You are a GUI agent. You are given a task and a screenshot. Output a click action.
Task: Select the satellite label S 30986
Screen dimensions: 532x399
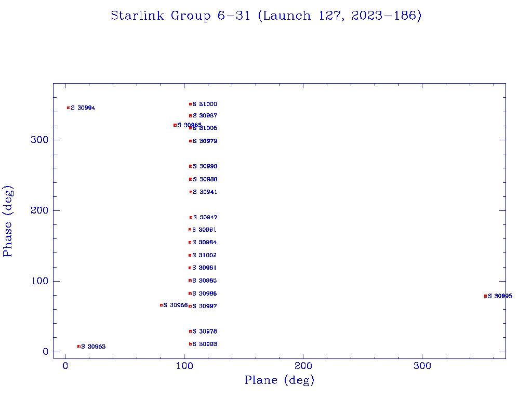click(204, 294)
